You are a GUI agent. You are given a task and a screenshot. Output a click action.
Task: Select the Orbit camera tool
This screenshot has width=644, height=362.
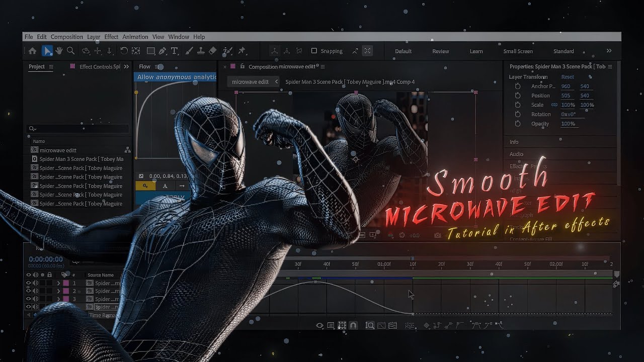coord(86,51)
